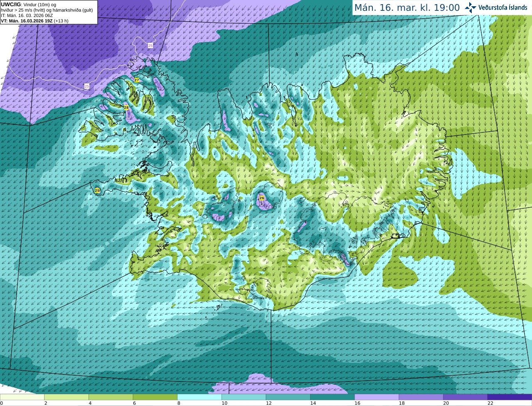The height and width of the screenshot is (406, 532).
Task: Select the 16–18 m/s pale lavender swatch
Action: coord(377,397)
